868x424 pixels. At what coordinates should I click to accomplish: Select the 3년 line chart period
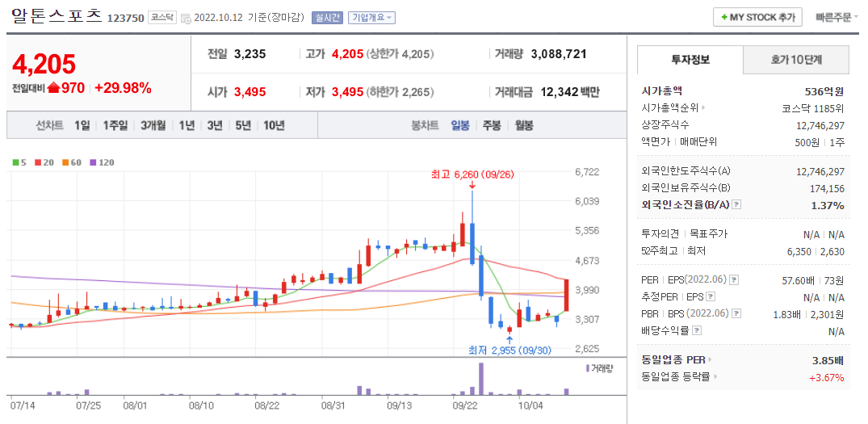[214, 126]
